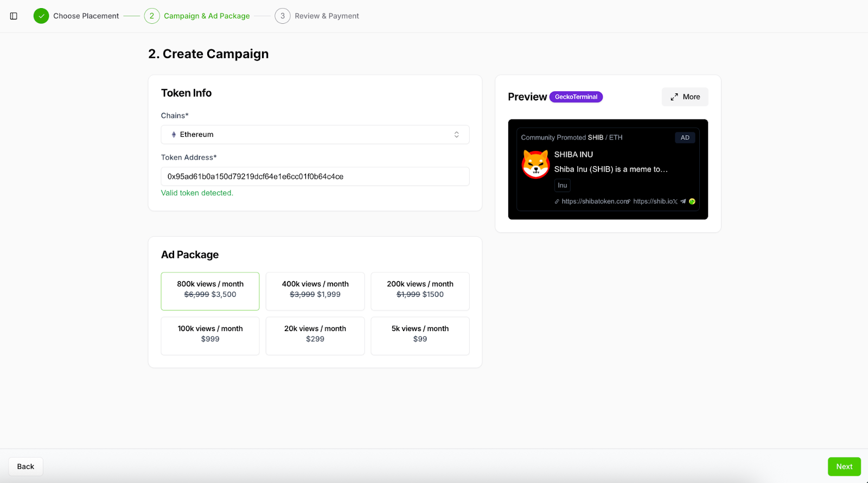Click the AD badge in preview

pos(685,138)
